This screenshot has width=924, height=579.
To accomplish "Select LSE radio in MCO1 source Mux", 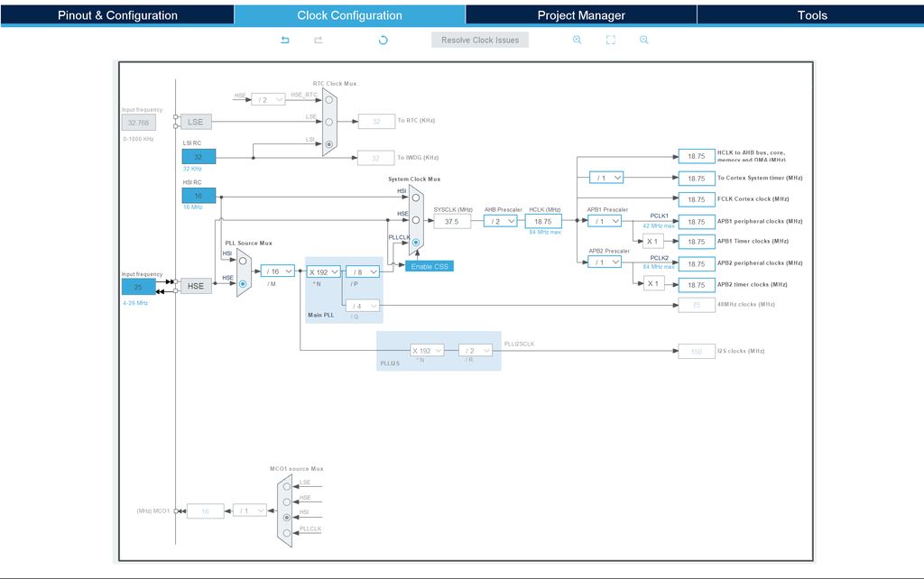I will (x=286, y=486).
